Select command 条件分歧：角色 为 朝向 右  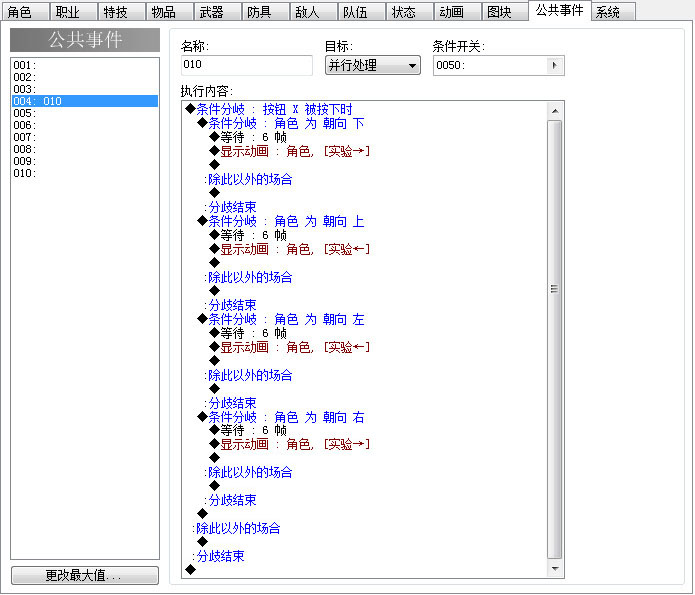281,417
